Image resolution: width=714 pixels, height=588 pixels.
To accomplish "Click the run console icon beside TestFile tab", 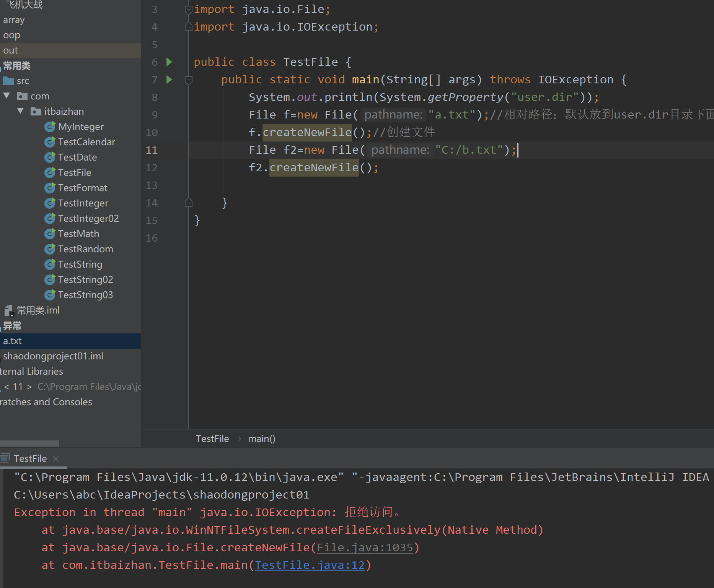I will pyautogui.click(x=5, y=458).
